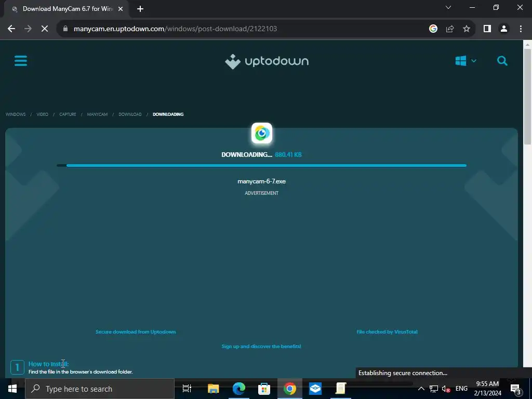Click the Uptodown logo

pos(267,61)
